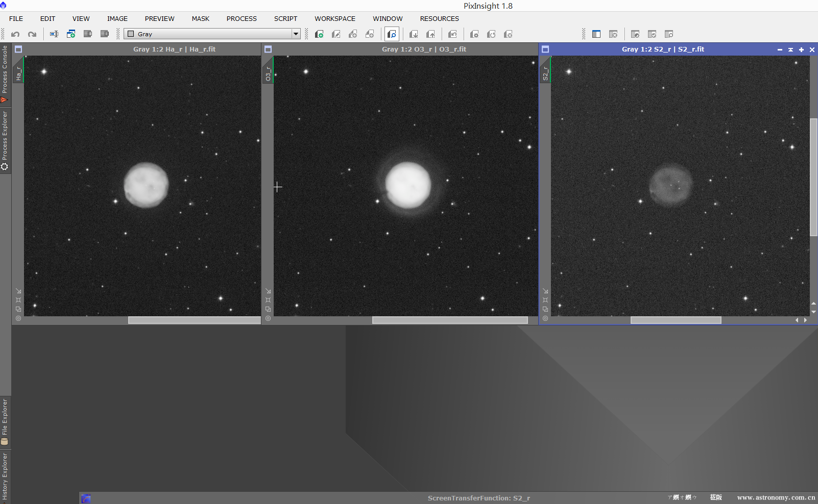Click the toolbar icon right of Redo
The width and height of the screenshot is (818, 504).
pyautogui.click(x=54, y=34)
